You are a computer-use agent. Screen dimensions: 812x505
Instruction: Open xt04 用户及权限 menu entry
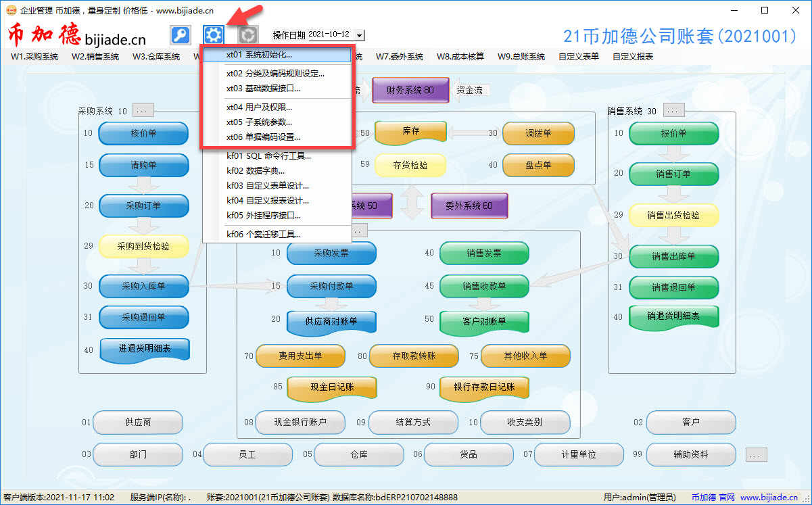click(x=277, y=107)
